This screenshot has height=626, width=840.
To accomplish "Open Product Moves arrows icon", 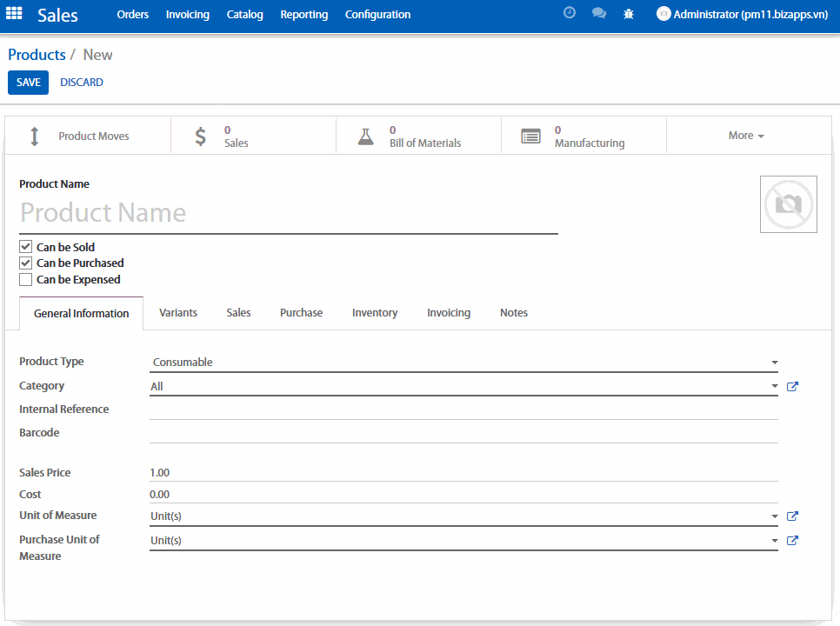I will coord(35,137).
